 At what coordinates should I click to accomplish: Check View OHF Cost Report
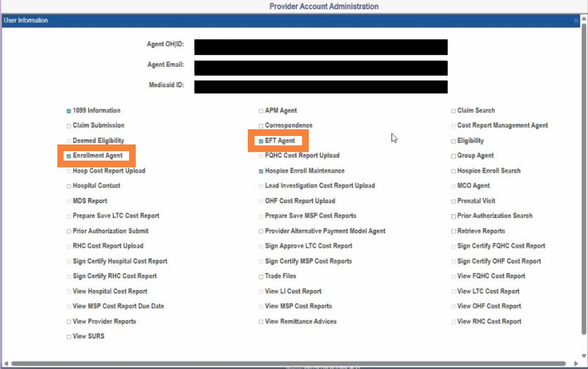453,307
